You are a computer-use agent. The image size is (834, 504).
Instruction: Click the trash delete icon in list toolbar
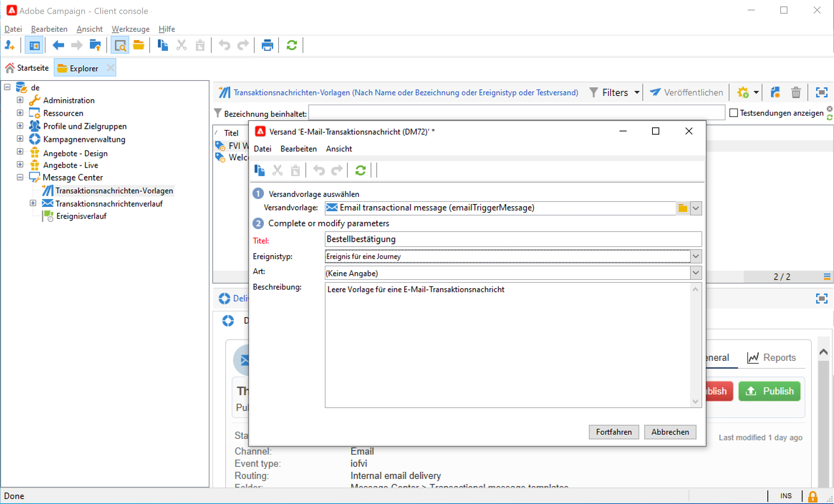[x=796, y=93]
